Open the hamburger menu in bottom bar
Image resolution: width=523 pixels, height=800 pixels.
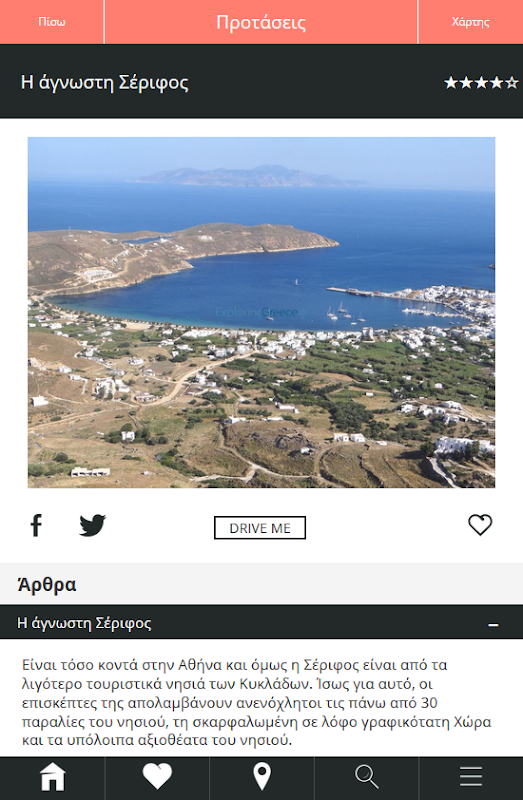point(470,777)
